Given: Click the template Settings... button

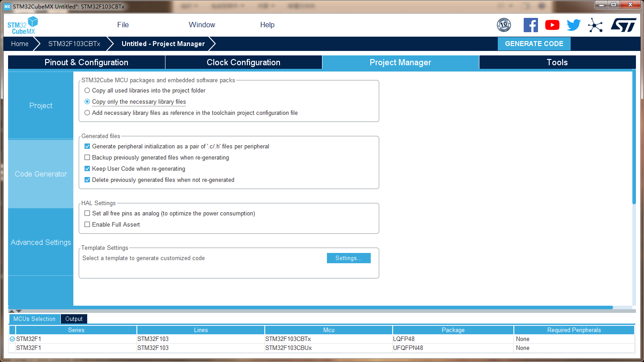Looking at the screenshot, I should 349,258.
